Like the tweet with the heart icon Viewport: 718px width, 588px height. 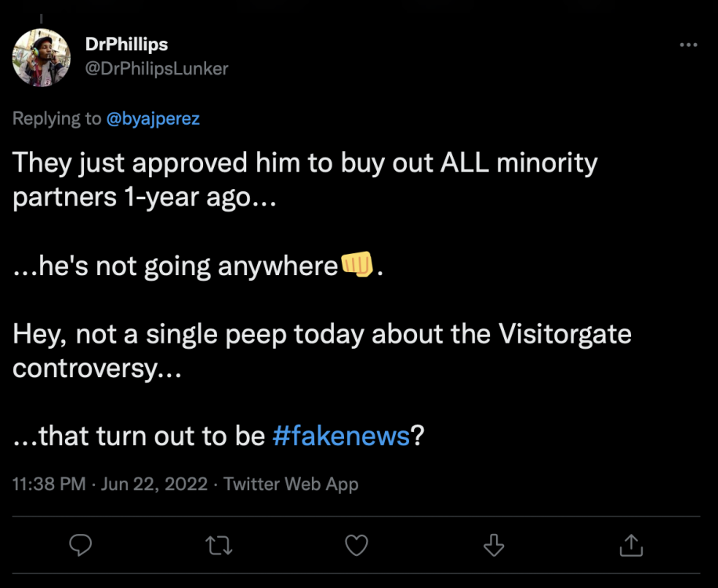click(357, 545)
